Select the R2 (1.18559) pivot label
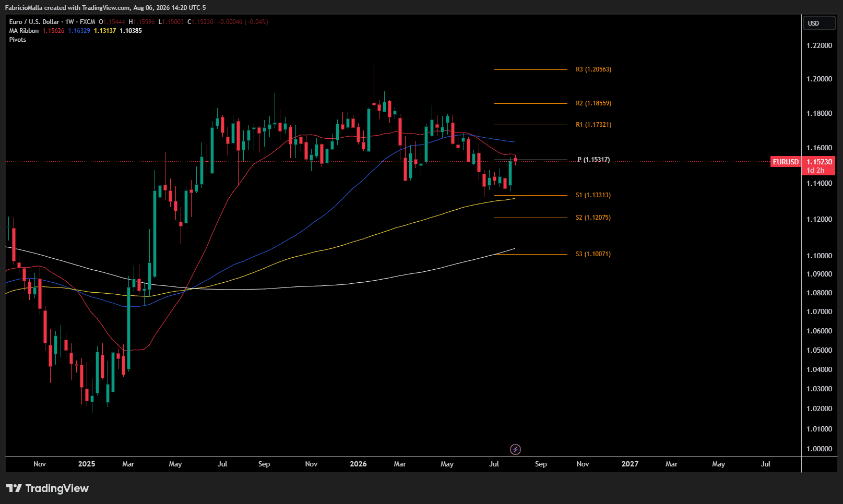 593,103
